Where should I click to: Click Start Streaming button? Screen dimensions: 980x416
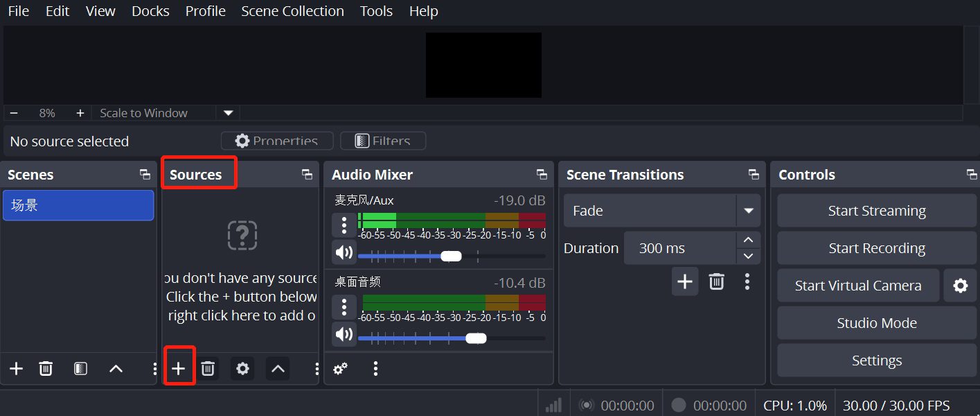coord(876,211)
